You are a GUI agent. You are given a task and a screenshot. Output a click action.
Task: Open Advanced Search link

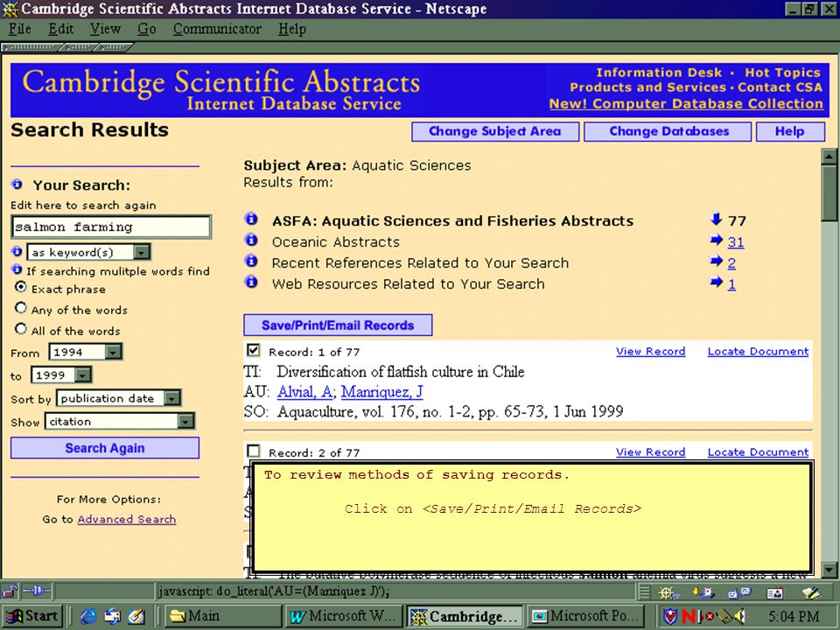click(126, 519)
